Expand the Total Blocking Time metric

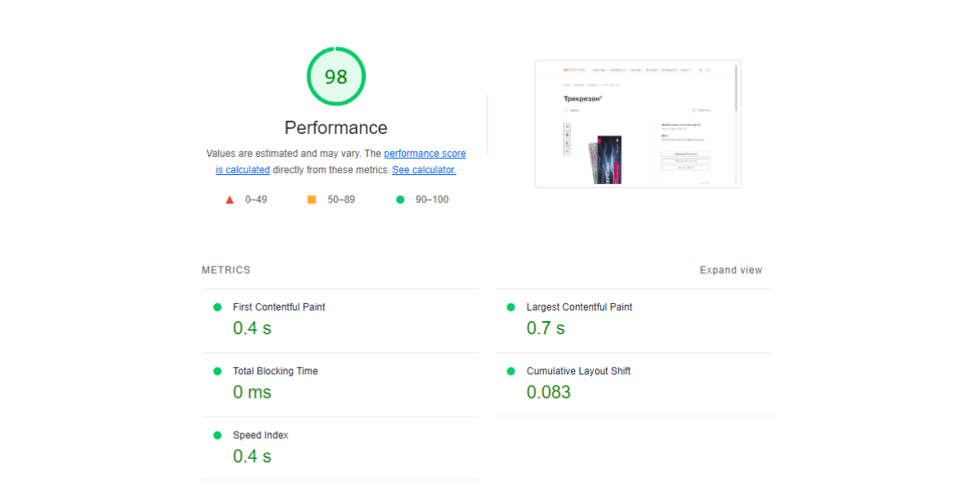click(341, 385)
